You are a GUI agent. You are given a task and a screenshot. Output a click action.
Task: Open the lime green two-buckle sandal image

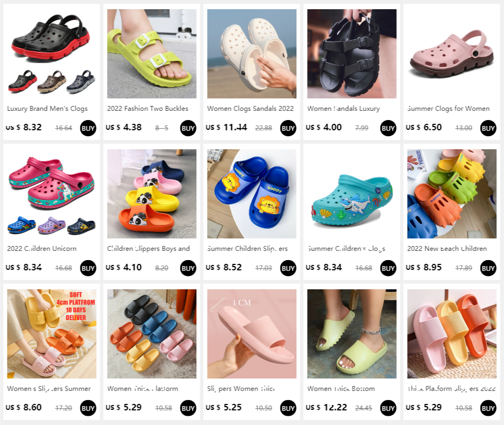(x=152, y=54)
